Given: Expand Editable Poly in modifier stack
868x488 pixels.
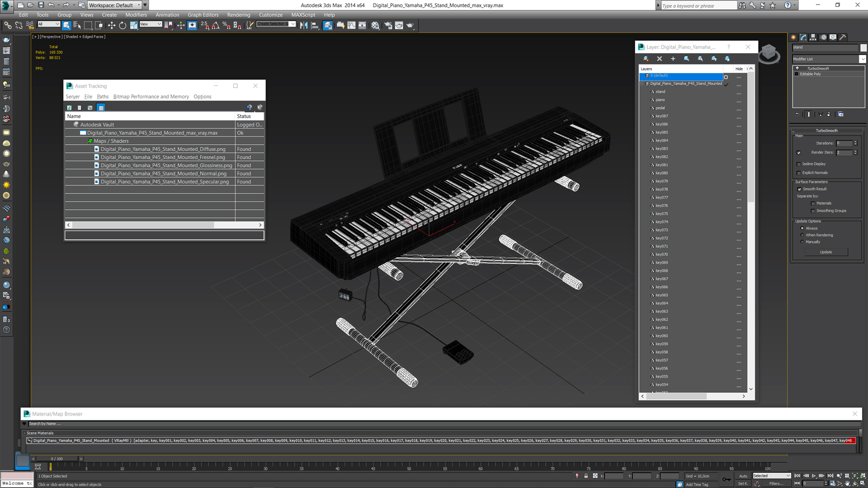Looking at the screenshot, I should (797, 74).
